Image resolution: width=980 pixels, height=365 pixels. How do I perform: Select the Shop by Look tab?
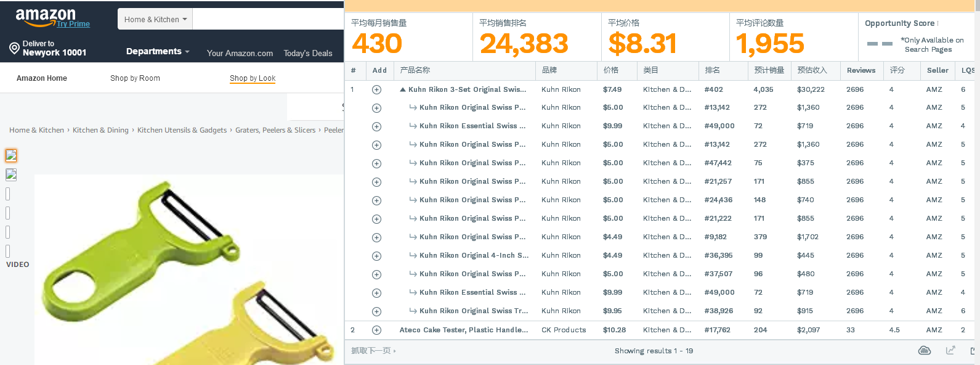(x=253, y=78)
